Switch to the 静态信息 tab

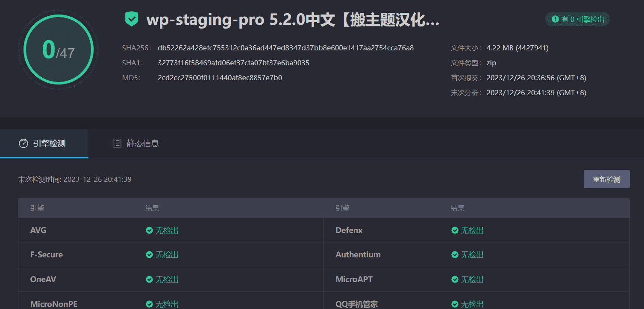pyautogui.click(x=136, y=143)
